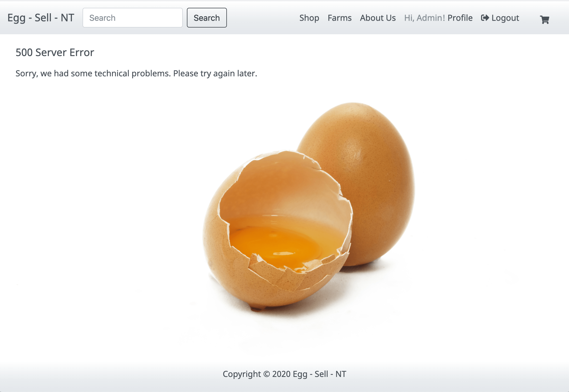Click the logout arrow icon
The height and width of the screenshot is (392, 569).
pyautogui.click(x=485, y=18)
